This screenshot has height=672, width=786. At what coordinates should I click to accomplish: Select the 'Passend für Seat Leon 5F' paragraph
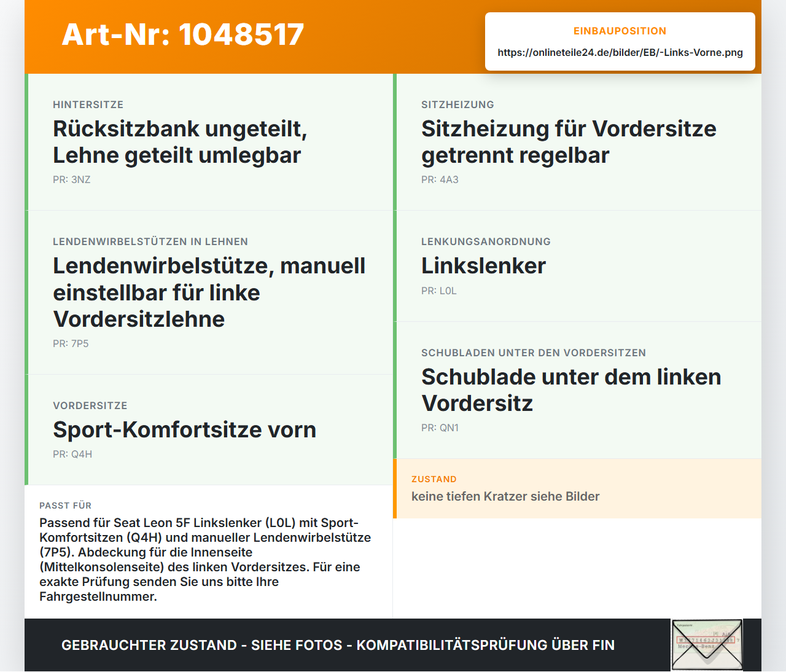(205, 560)
